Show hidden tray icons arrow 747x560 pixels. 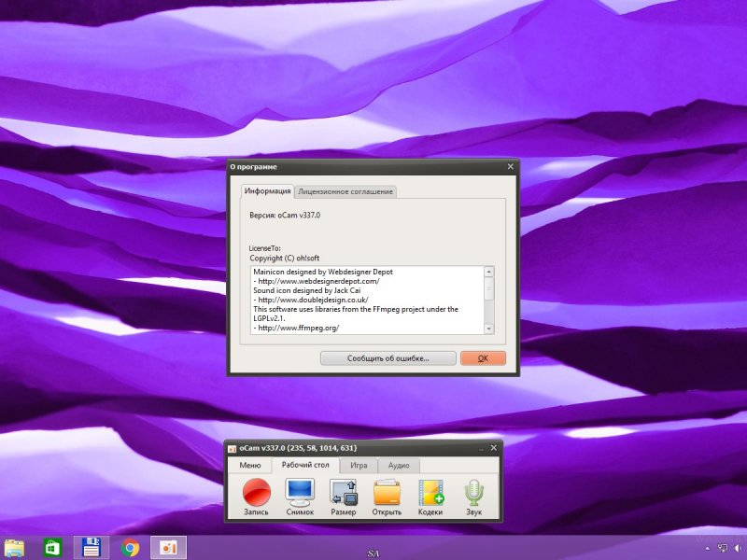707,550
